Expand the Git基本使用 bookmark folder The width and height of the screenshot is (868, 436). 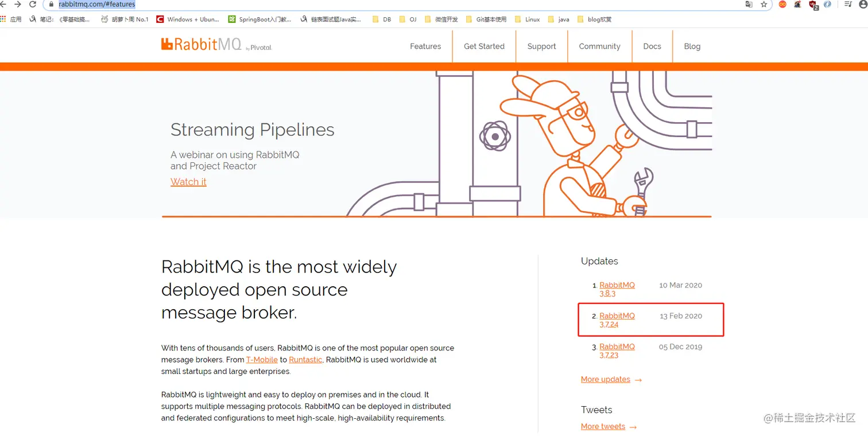[x=486, y=19]
